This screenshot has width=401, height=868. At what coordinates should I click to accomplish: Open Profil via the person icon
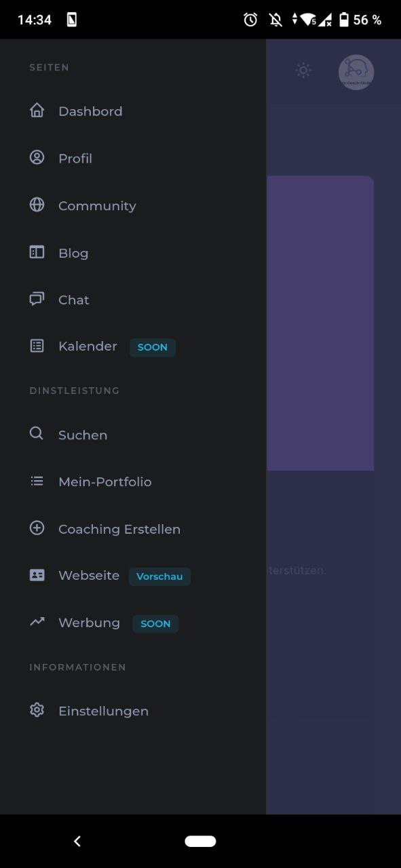pyautogui.click(x=37, y=157)
